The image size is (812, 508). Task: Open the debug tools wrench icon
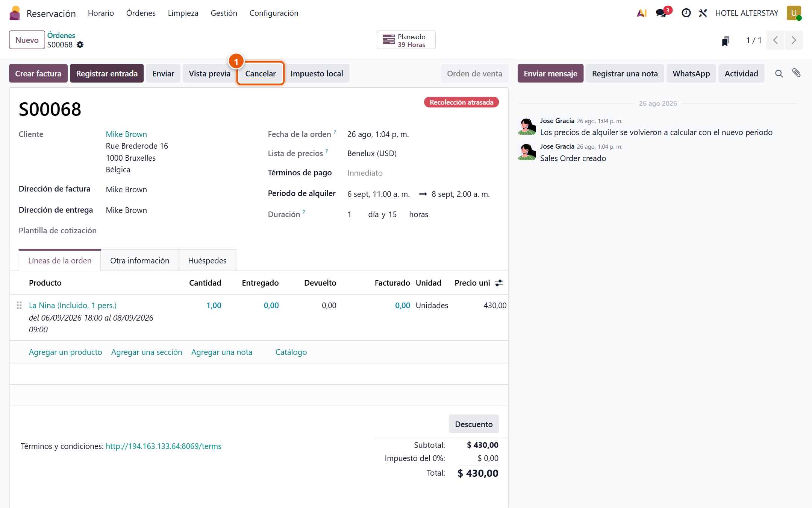tap(703, 13)
